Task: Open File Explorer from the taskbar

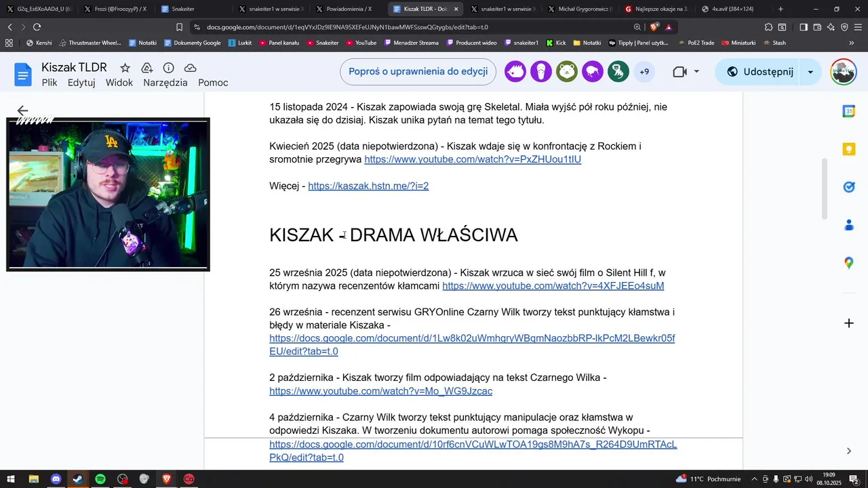Action: click(x=33, y=479)
